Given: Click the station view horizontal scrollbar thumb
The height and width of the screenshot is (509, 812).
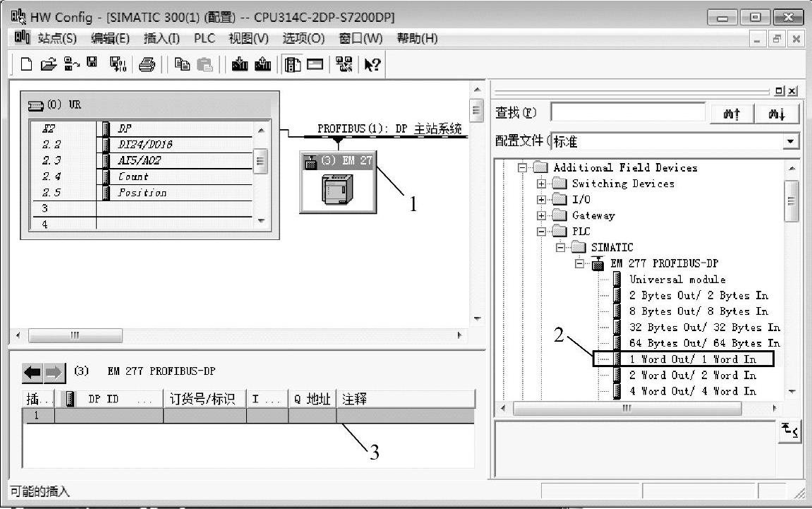Looking at the screenshot, I should (x=75, y=335).
